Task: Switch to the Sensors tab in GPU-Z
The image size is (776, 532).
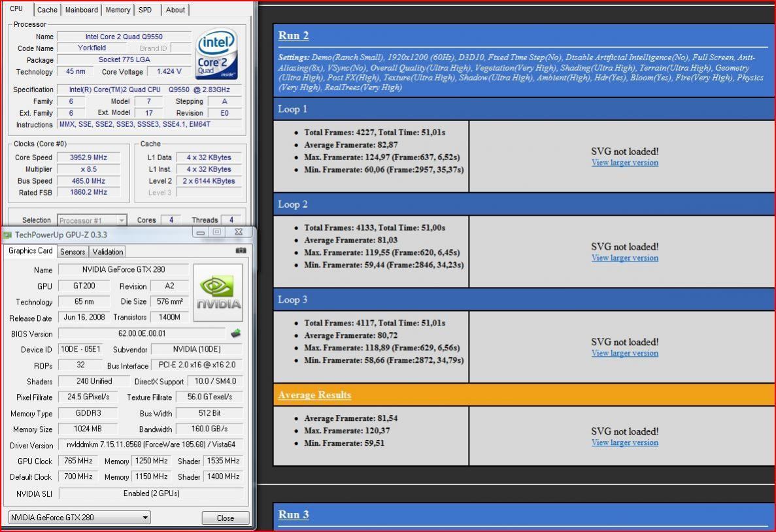Action: [x=73, y=252]
